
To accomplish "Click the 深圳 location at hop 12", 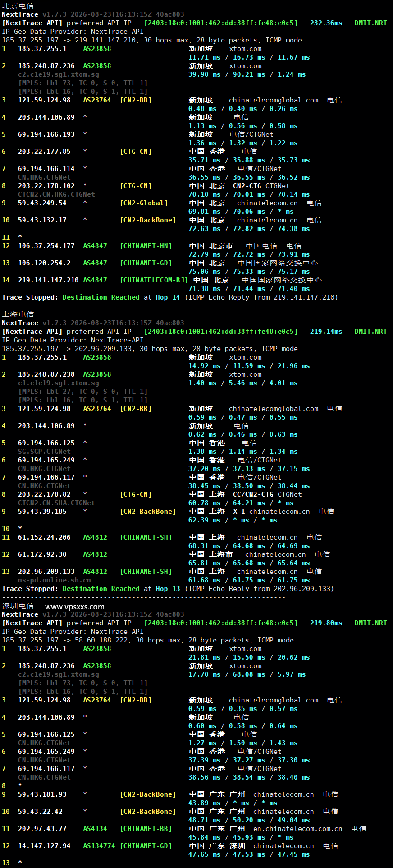I will (x=237, y=846).
